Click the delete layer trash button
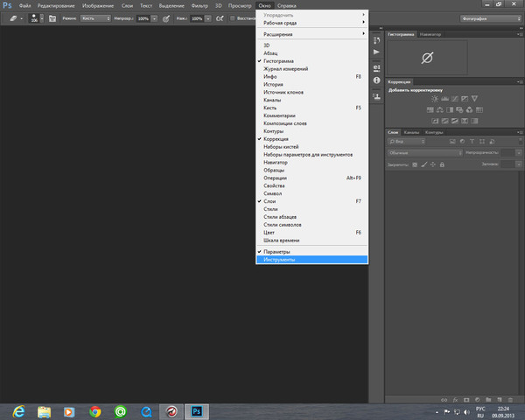The height and width of the screenshot is (420, 525). [511, 400]
